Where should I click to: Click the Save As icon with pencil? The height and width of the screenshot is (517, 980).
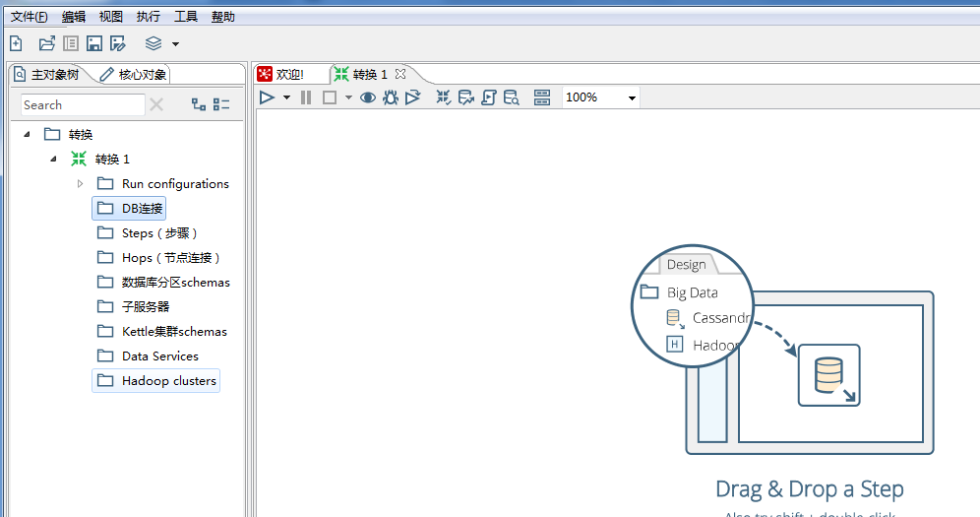[117, 43]
